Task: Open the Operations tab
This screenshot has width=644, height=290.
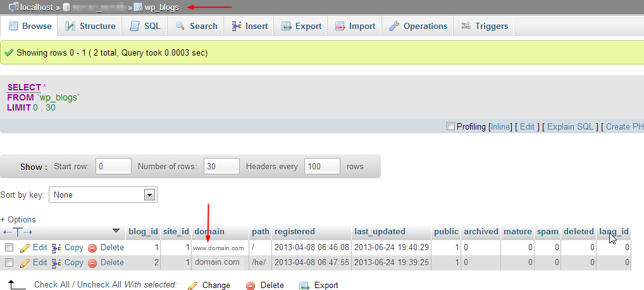Action: pos(418,26)
